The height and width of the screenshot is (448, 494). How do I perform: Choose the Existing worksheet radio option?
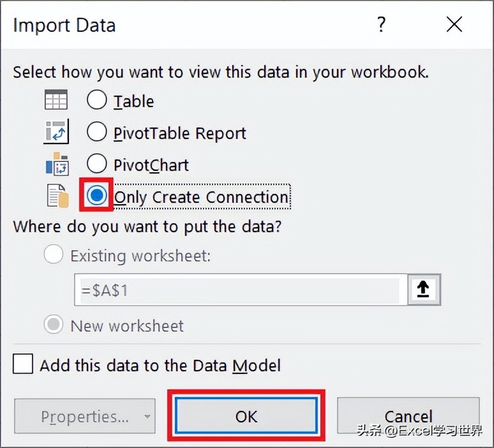54,254
